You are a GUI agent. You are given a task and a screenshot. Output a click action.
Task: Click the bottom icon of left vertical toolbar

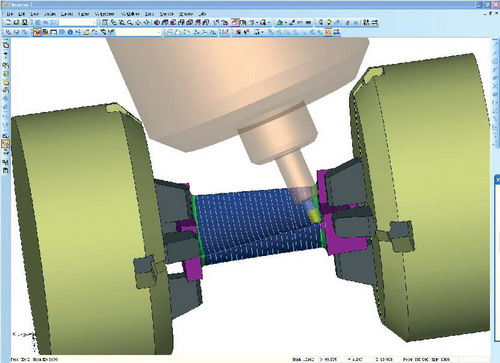point(6,170)
